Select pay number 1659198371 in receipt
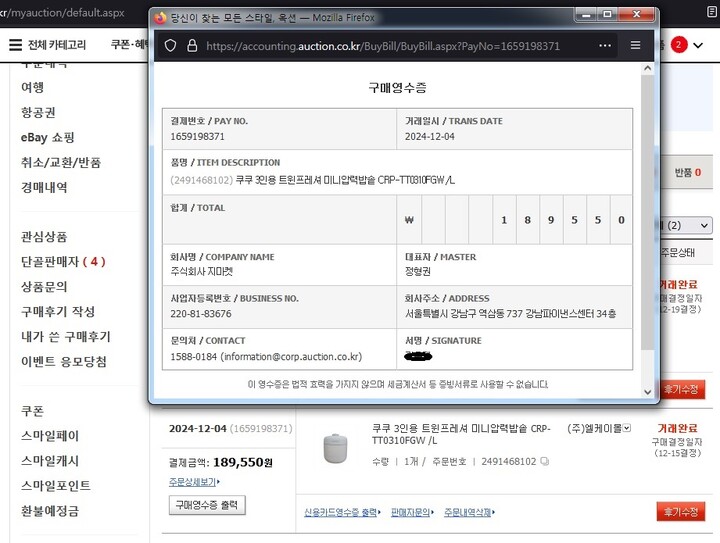 point(197,137)
